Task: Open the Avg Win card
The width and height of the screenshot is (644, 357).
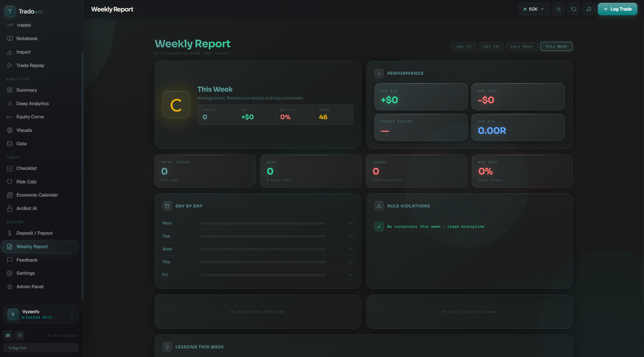Action: pyautogui.click(x=421, y=97)
